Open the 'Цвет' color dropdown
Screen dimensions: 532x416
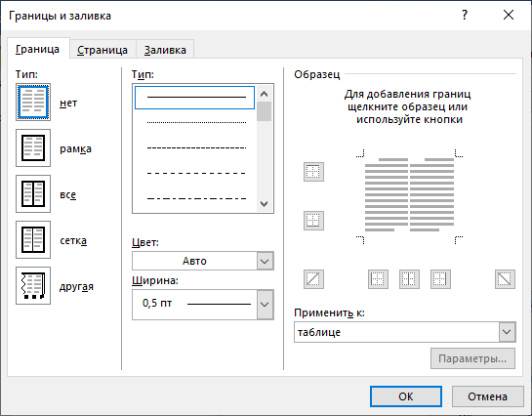(203, 261)
